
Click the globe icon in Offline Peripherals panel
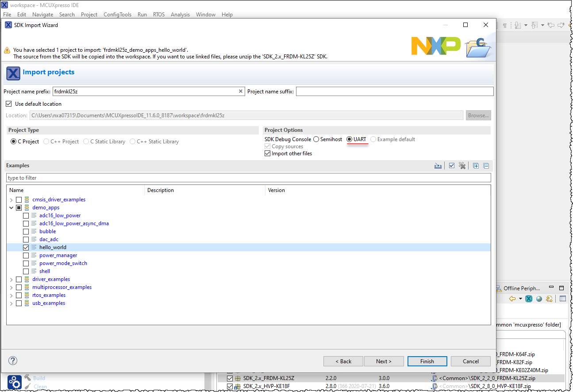pos(539,299)
